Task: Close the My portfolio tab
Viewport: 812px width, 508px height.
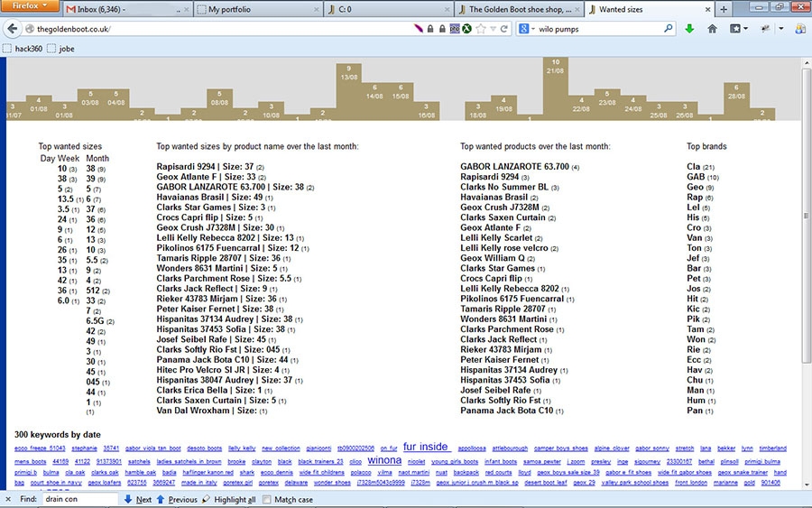Action: coord(317,9)
